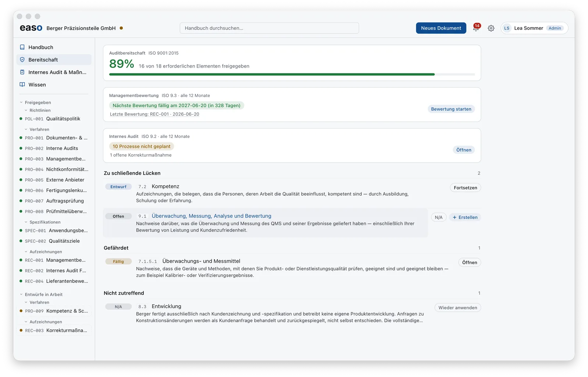Click the Neues Dokument button
This screenshot has width=588, height=377.
[441, 28]
